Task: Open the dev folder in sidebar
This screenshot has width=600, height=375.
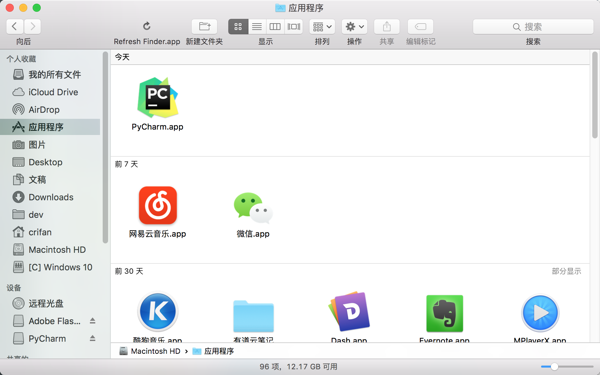Action: point(51,215)
